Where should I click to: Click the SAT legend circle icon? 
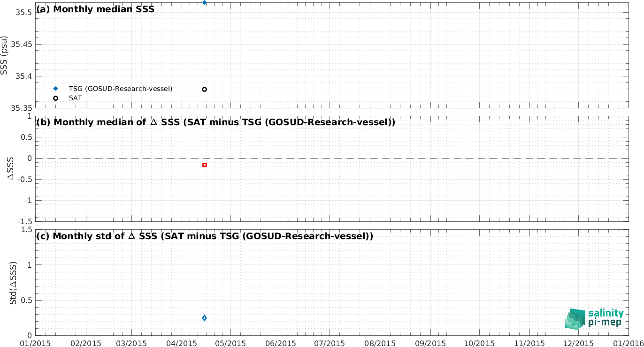(x=55, y=98)
